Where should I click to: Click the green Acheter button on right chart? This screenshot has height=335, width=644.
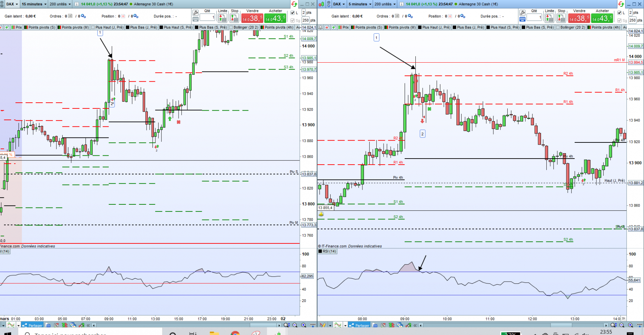point(602,18)
